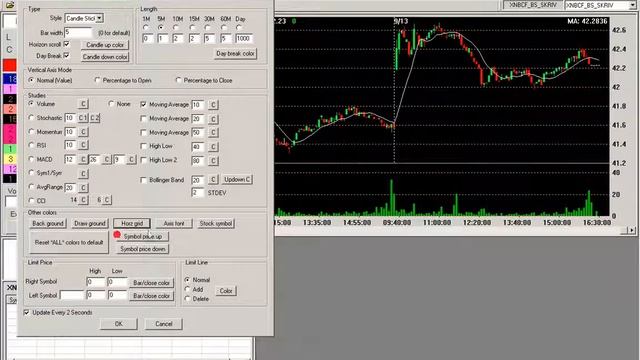Click the Day break color button
The height and width of the screenshot is (360, 640).
[x=235, y=53]
